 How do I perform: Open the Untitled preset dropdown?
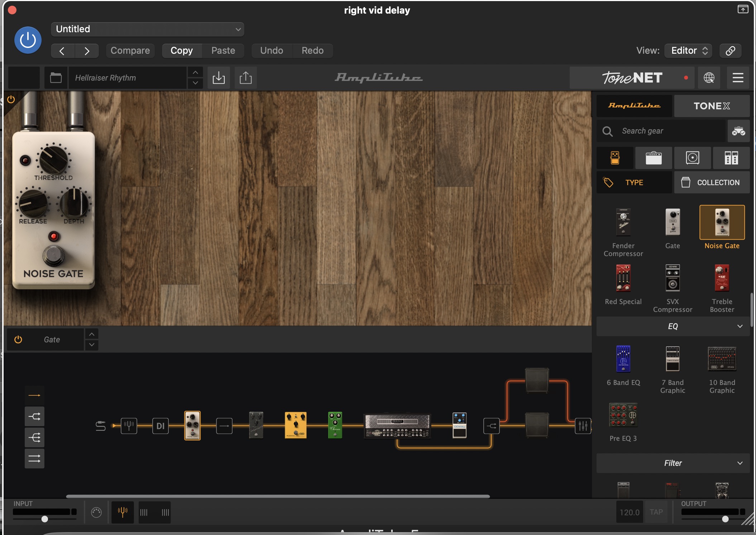[x=148, y=29]
